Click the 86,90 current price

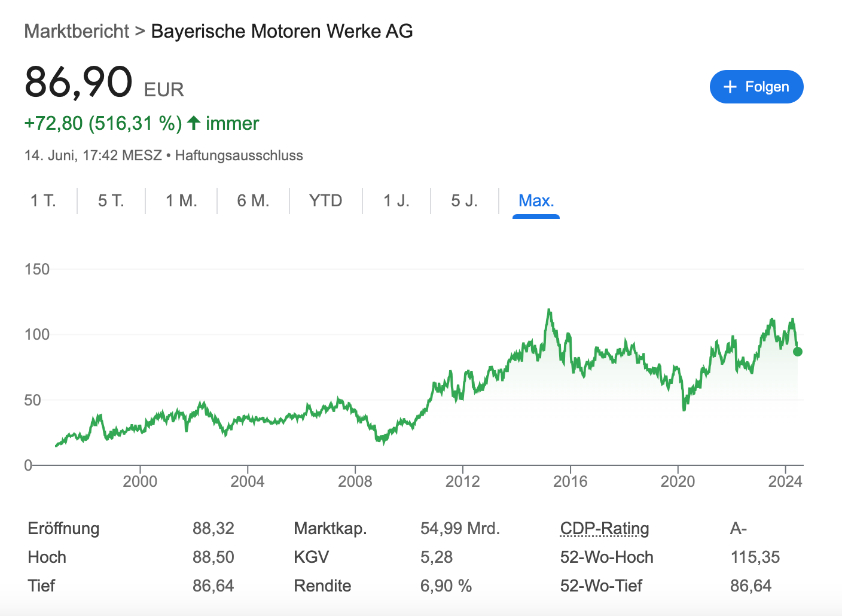click(78, 82)
